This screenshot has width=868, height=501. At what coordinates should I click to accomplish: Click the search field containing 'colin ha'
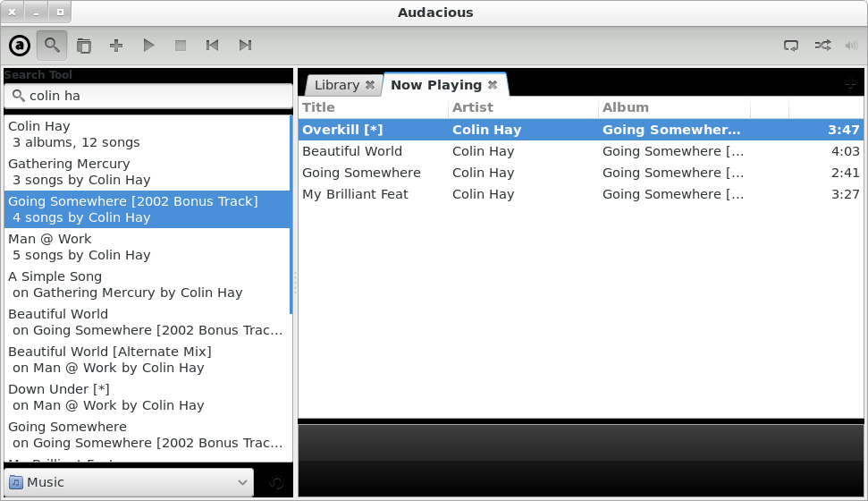148,96
